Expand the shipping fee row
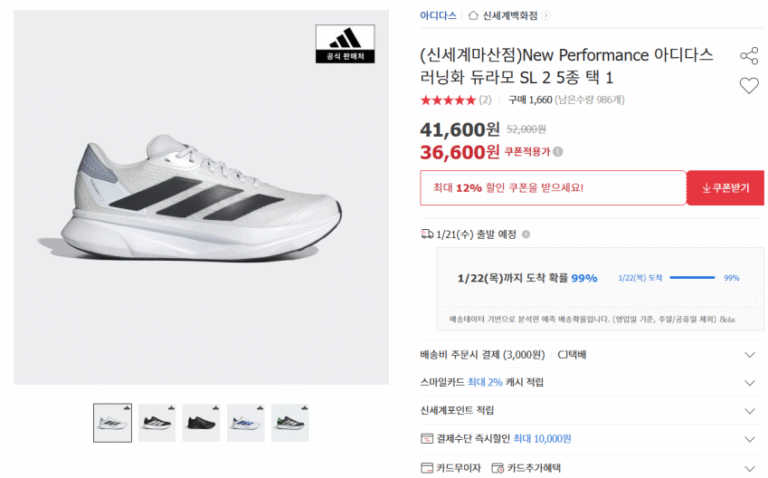Image resolution: width=768 pixels, height=478 pixels. point(750,354)
